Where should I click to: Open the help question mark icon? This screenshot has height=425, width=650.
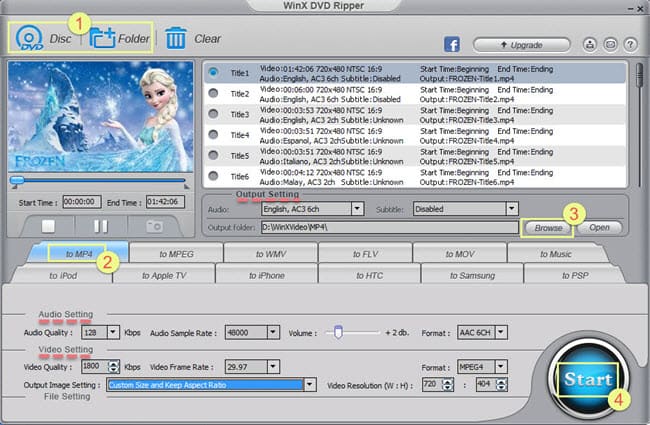[630, 44]
